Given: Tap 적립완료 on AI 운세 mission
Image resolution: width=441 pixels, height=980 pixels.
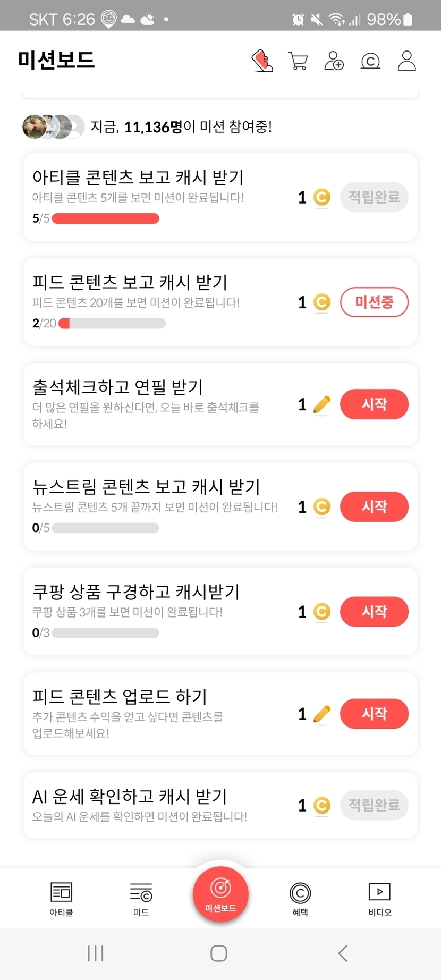Looking at the screenshot, I should click(374, 805).
